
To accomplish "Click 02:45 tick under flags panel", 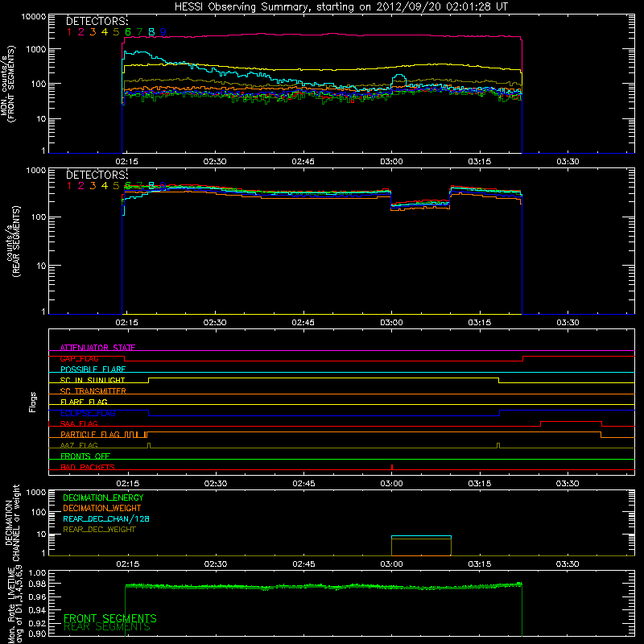I will (x=304, y=484).
